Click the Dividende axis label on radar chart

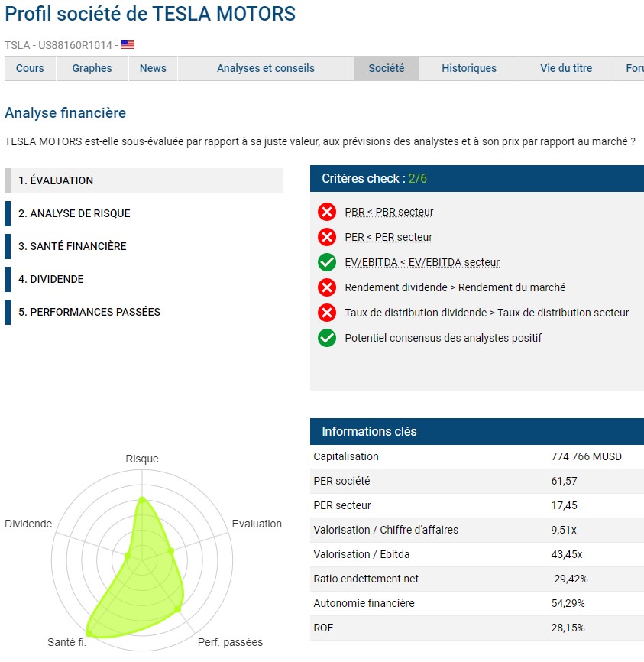[28, 524]
